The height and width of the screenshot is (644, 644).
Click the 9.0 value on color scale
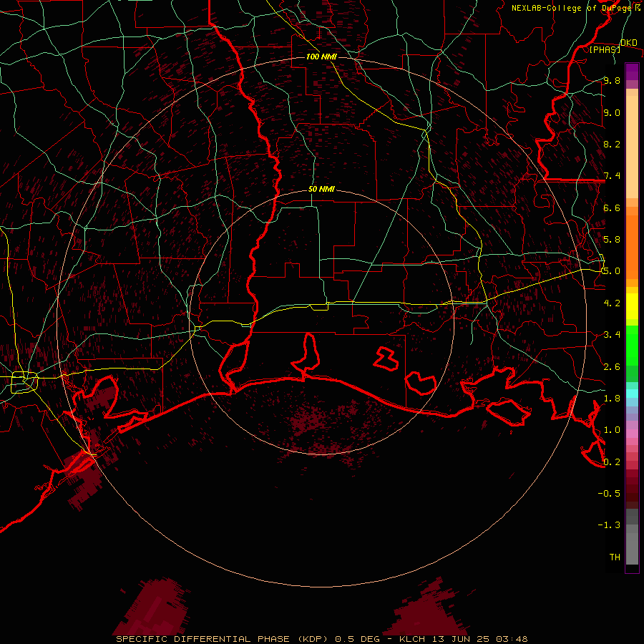coord(612,112)
